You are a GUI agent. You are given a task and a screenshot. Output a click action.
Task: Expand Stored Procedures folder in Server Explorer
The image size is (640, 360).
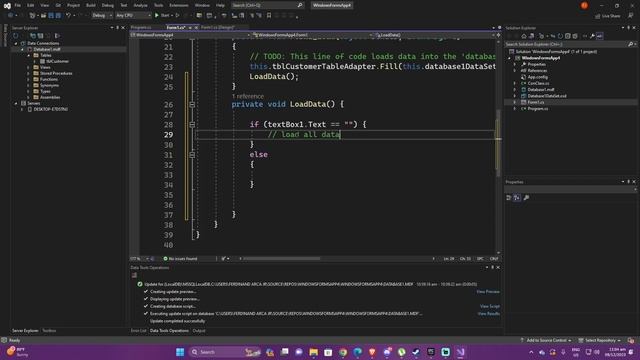coord(29,73)
